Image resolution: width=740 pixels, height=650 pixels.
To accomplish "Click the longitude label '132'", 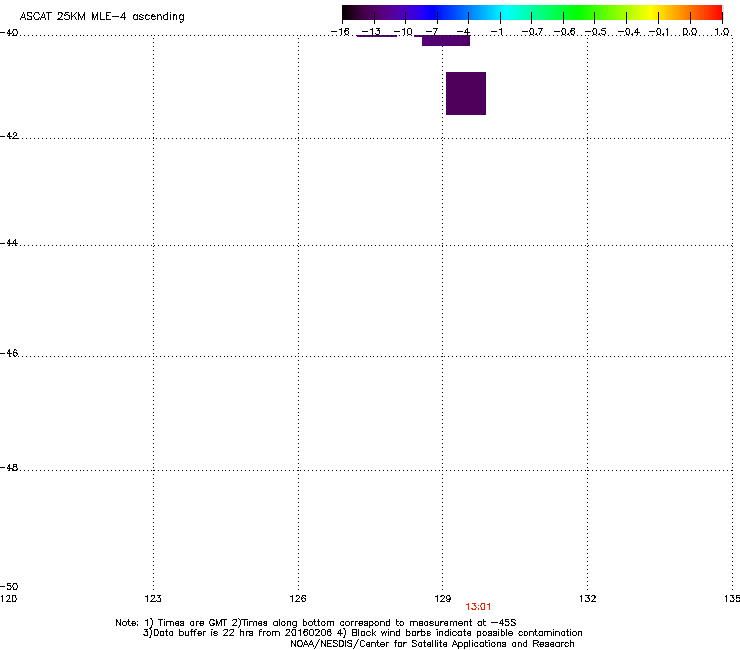I will coord(588,599).
